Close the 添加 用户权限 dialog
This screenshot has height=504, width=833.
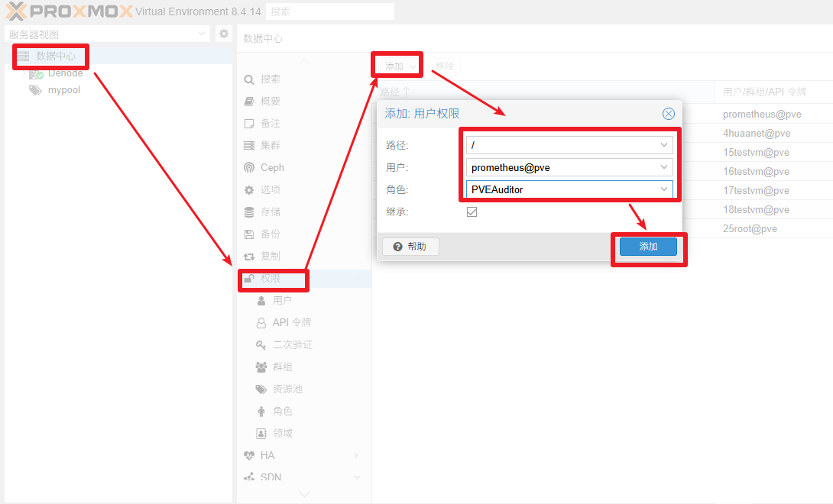[x=669, y=114]
